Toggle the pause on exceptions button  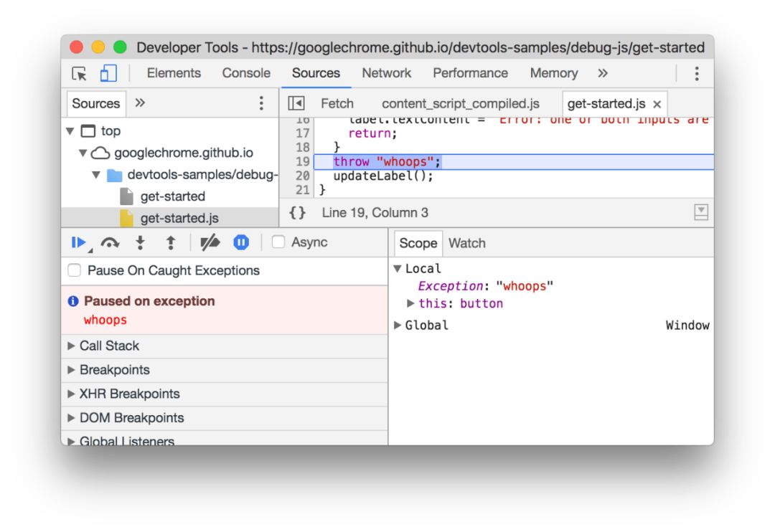click(x=241, y=243)
